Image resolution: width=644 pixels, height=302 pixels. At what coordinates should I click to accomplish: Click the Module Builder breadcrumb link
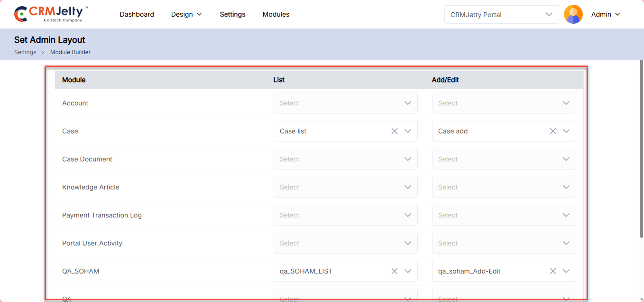click(x=70, y=52)
